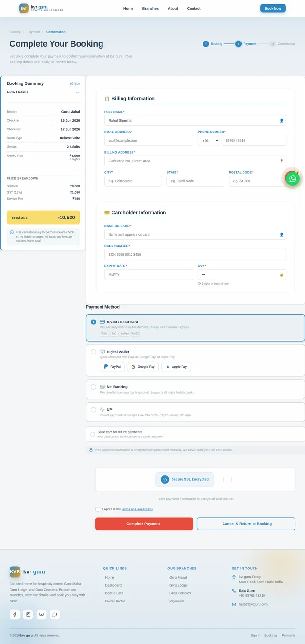Open the floating WhatsApp chat icon
The width and height of the screenshot is (305, 644).
tap(293, 178)
